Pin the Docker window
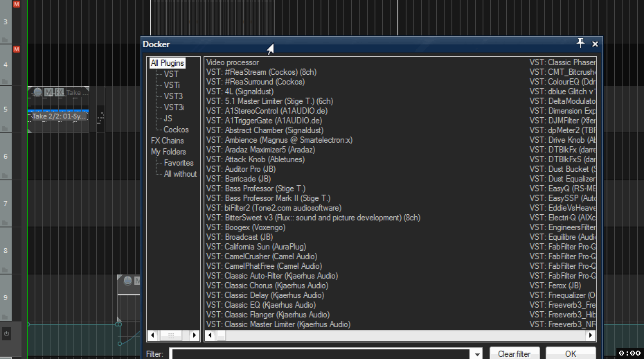644x359 pixels. (580, 43)
